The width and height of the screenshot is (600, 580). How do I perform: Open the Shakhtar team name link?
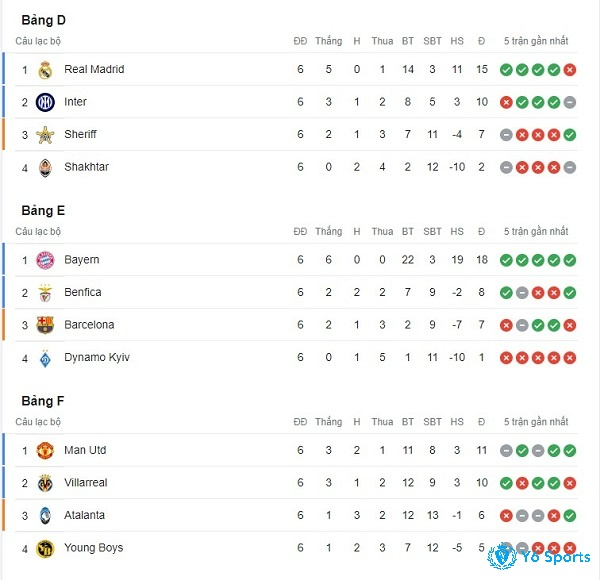[x=86, y=167]
